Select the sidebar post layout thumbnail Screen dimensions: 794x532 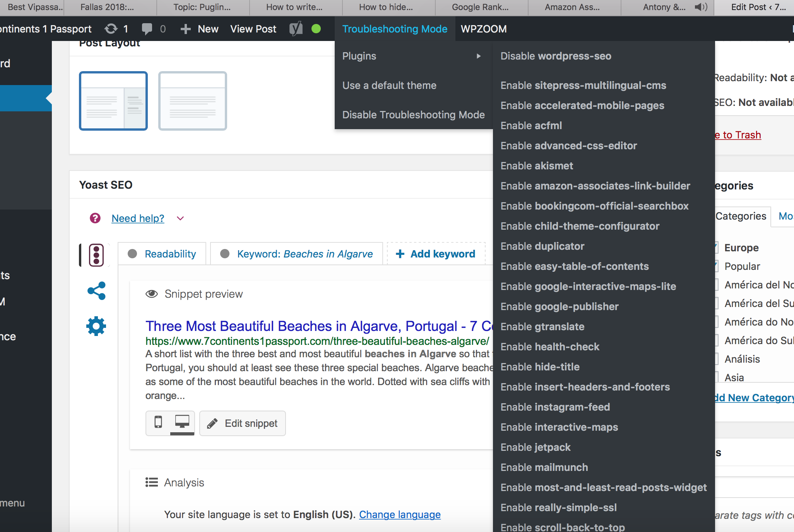[113, 101]
